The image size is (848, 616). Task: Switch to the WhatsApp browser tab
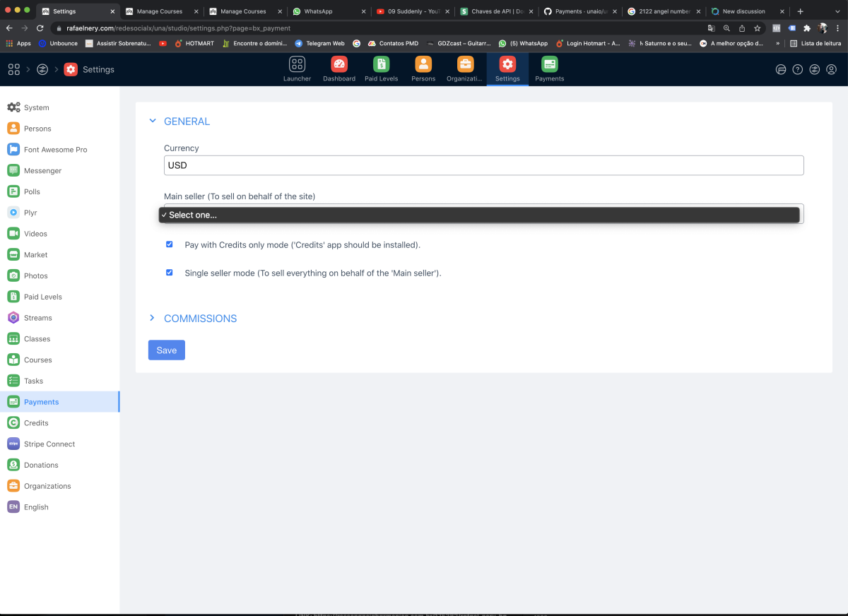tap(318, 11)
